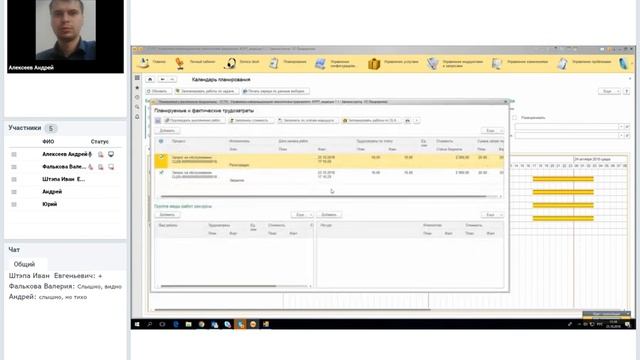The width and height of the screenshot is (640, 360).
Task: Open the last section with blue pen icon
Action: (x=623, y=64)
